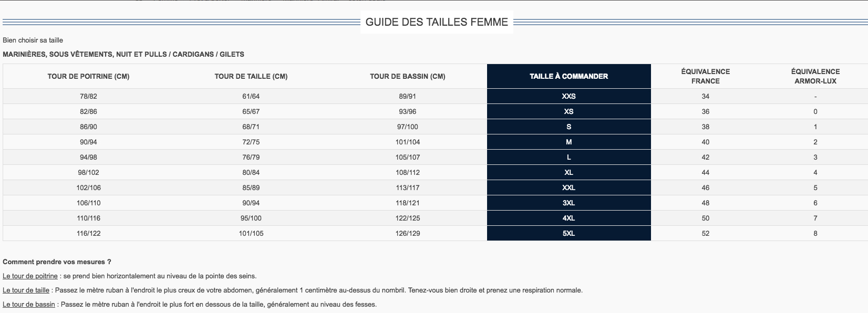Click Armor-Lux equivalence "0" in XS row
This screenshot has height=313, width=868.
pyautogui.click(x=815, y=111)
